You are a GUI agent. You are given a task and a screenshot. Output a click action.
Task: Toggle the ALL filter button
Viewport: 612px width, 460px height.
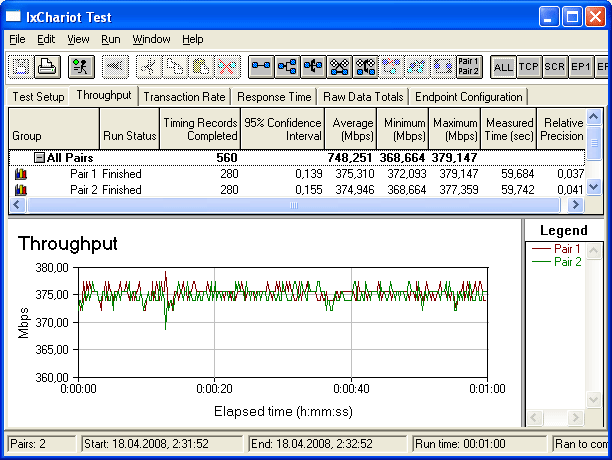(x=503, y=67)
